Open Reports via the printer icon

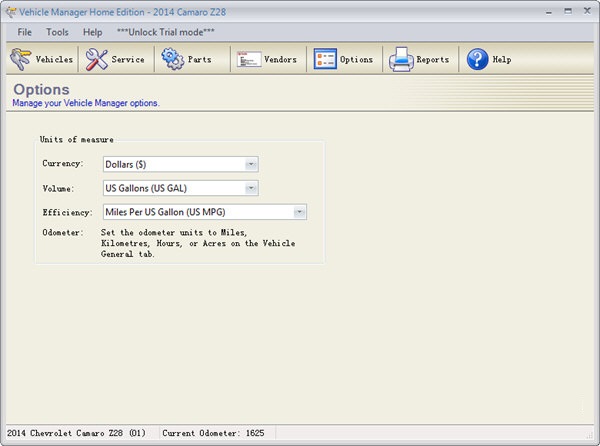pos(401,60)
